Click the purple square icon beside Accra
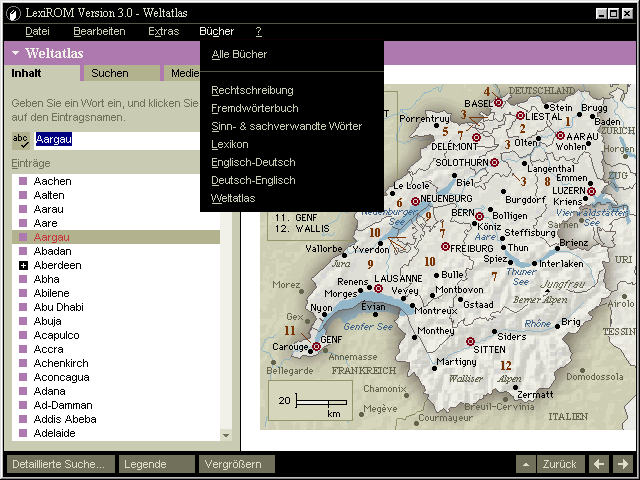 point(23,349)
